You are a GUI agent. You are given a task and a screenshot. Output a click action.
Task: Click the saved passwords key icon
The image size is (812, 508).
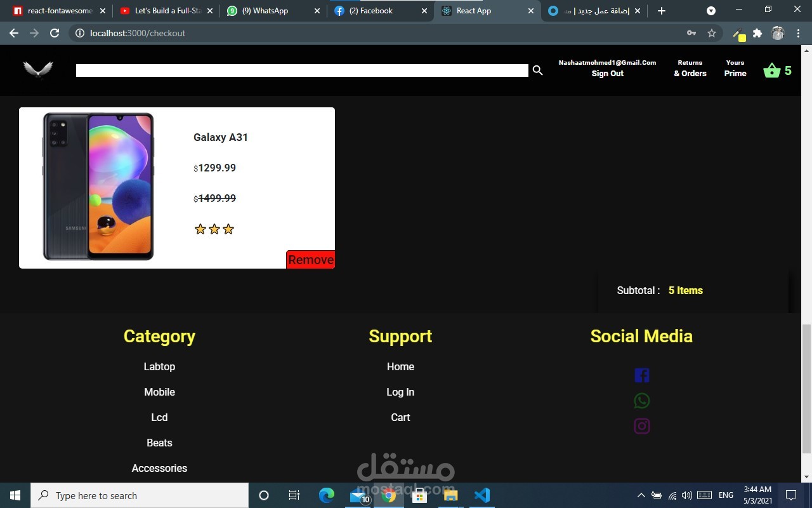pyautogui.click(x=691, y=33)
